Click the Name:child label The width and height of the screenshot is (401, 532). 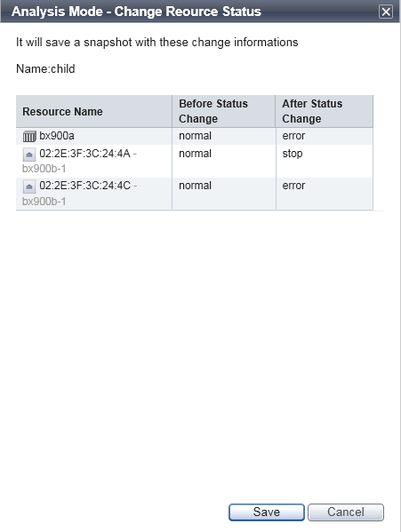click(45, 69)
